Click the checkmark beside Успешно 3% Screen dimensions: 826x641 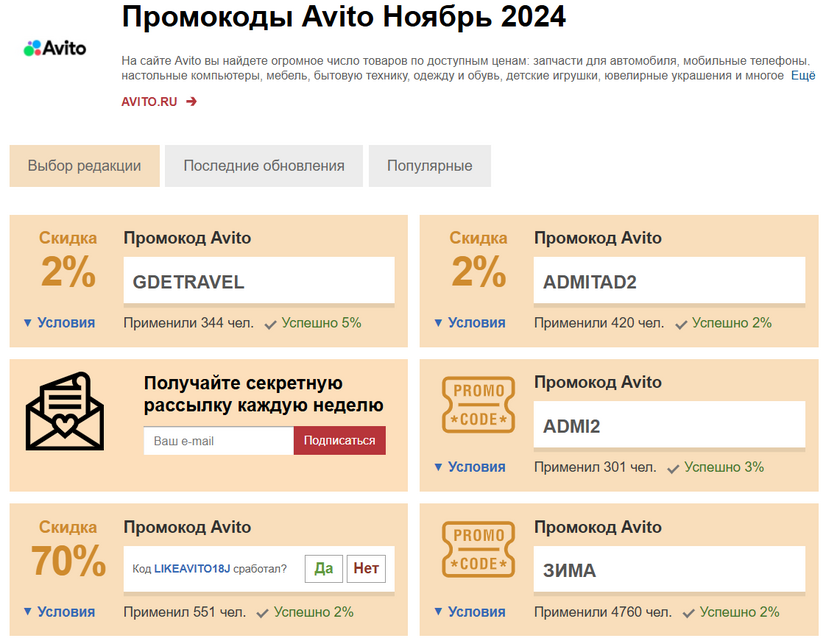[x=673, y=469]
